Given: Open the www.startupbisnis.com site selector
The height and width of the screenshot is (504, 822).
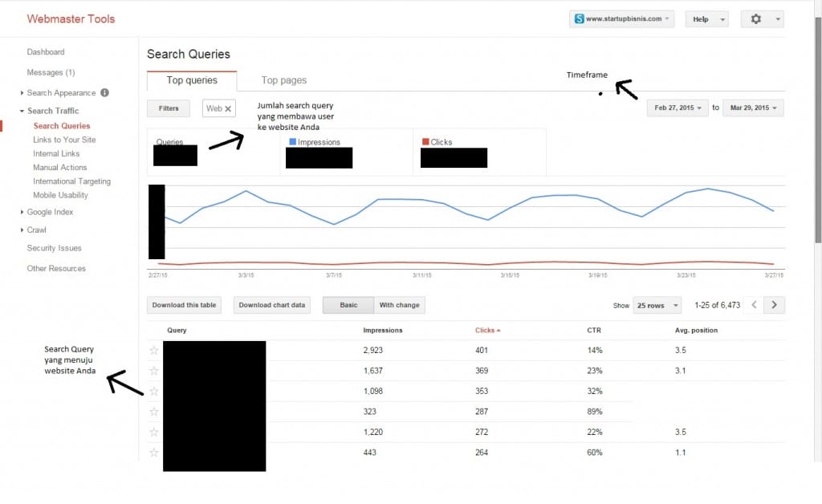Looking at the screenshot, I should [621, 19].
